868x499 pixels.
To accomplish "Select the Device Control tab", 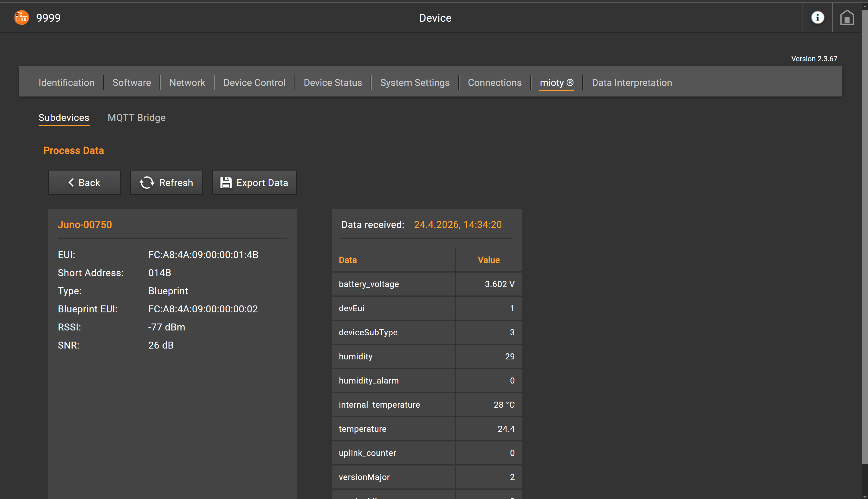I will tap(254, 83).
